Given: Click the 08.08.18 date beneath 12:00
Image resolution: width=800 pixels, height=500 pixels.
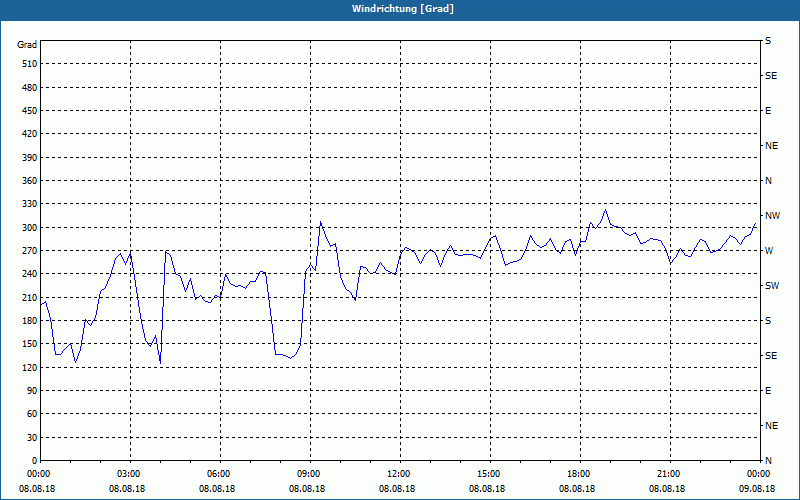Looking at the screenshot, I should [397, 489].
